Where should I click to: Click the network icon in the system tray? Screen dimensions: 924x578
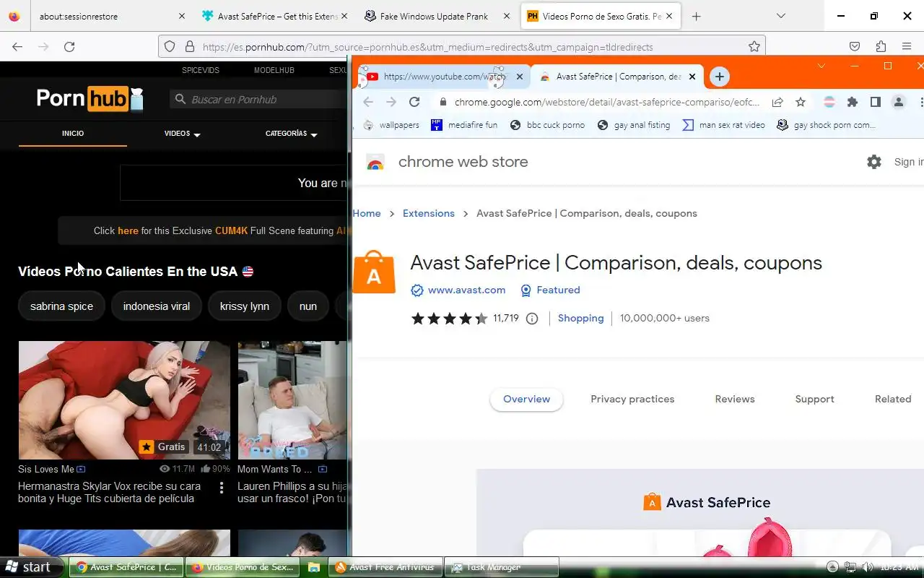[850, 567]
